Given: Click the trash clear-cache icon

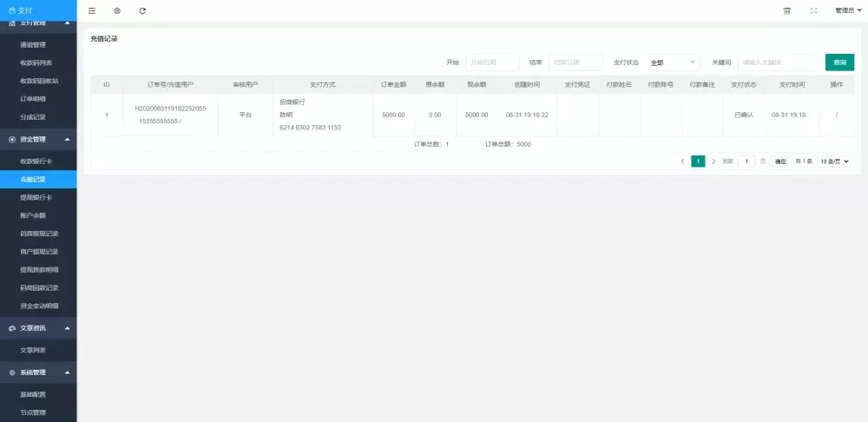Looking at the screenshot, I should (x=786, y=10).
